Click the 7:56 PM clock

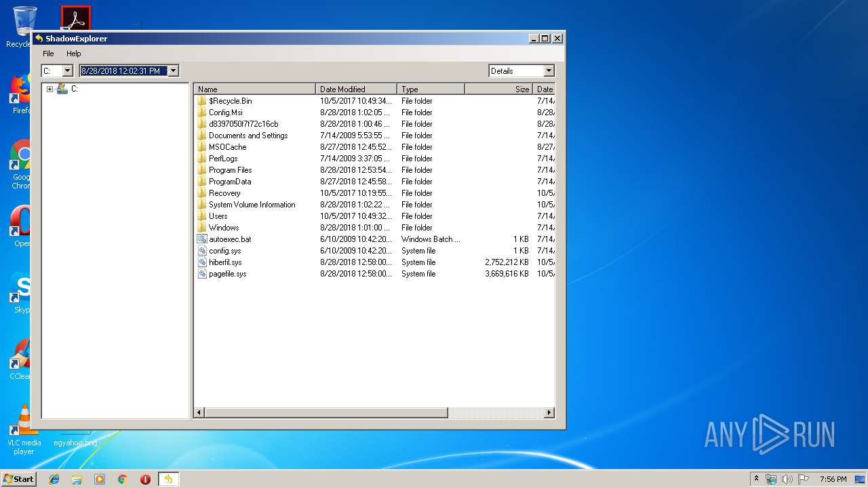tap(833, 479)
